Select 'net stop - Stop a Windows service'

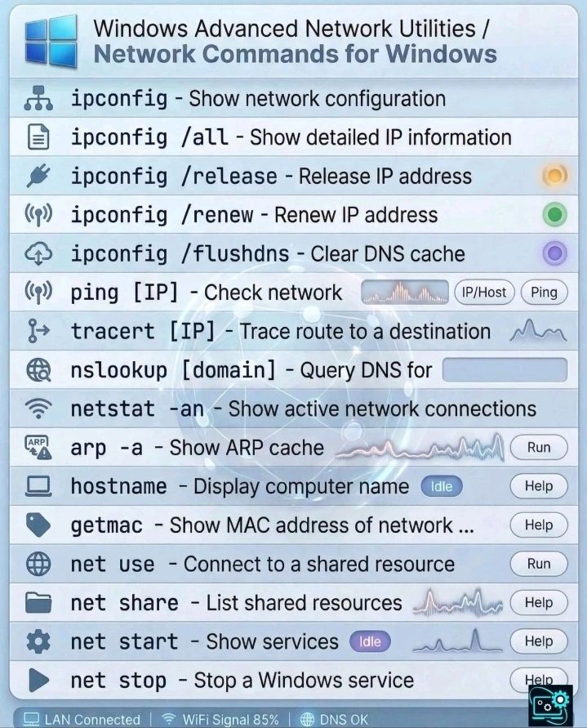click(x=242, y=681)
